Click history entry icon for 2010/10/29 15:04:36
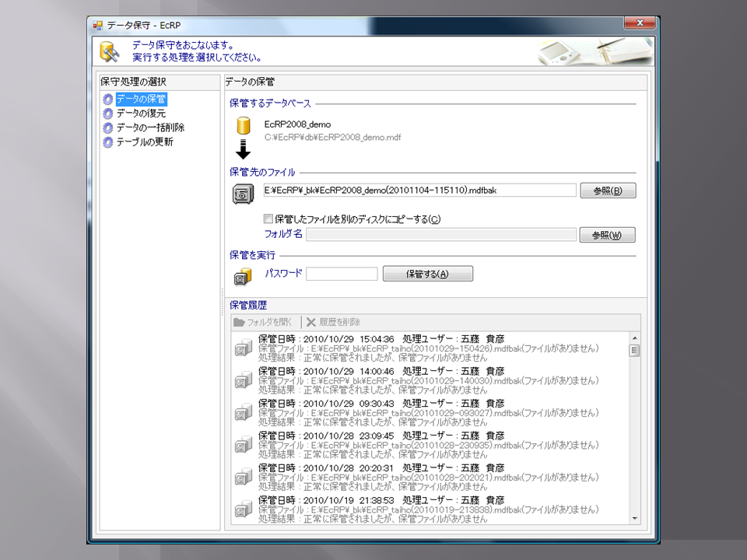This screenshot has width=747, height=560. click(x=244, y=349)
